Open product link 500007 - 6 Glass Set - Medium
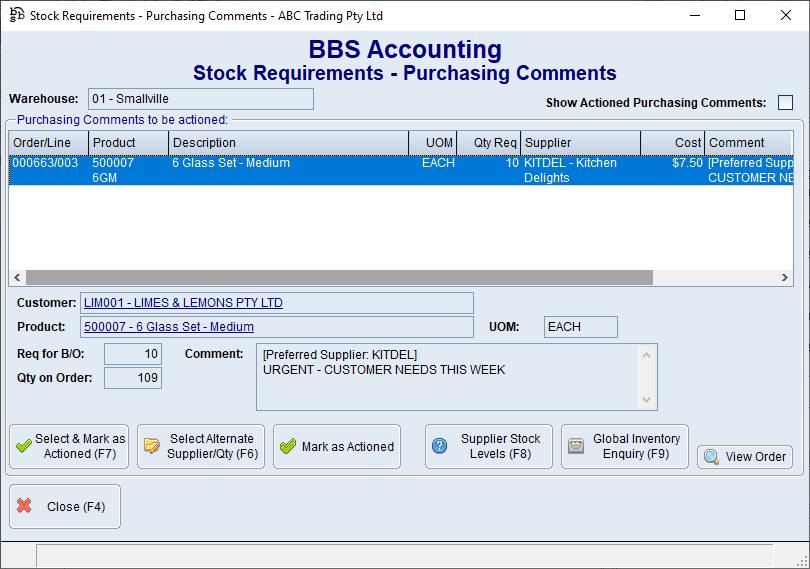 coord(169,327)
